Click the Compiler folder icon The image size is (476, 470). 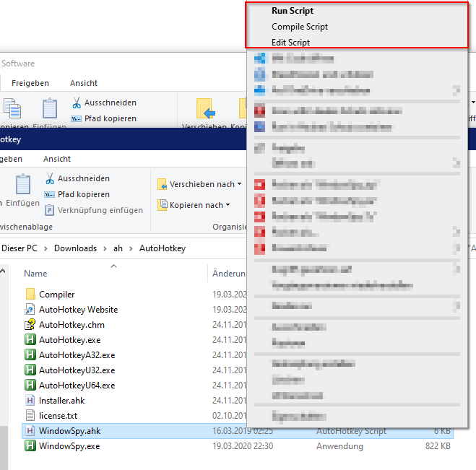30,294
